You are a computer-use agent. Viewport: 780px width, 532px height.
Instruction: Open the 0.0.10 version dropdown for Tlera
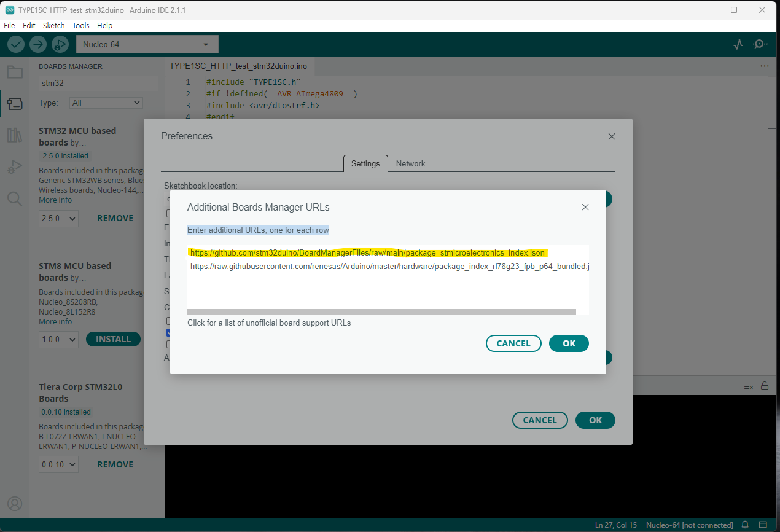pyautogui.click(x=58, y=464)
